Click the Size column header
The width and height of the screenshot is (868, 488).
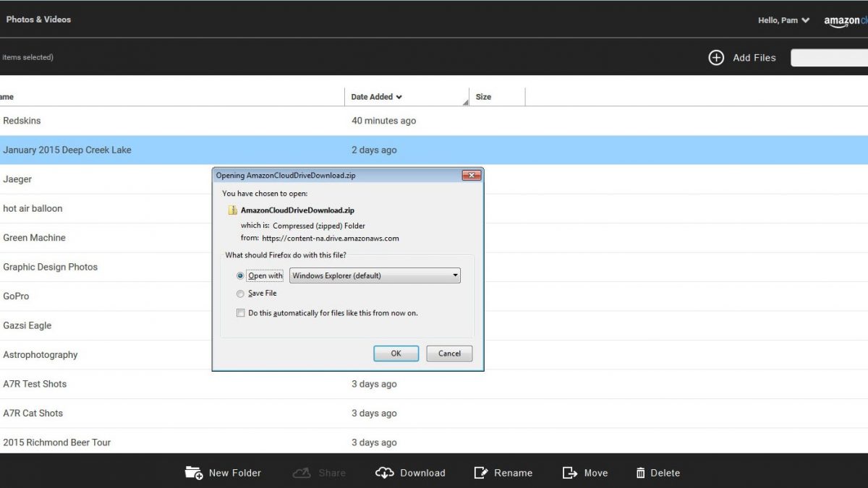(484, 97)
